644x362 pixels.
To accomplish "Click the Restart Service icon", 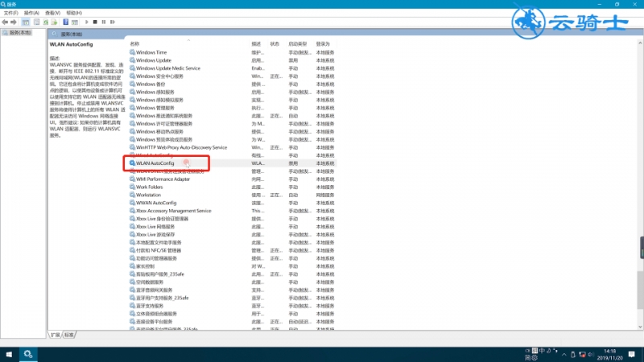I will click(x=112, y=23).
